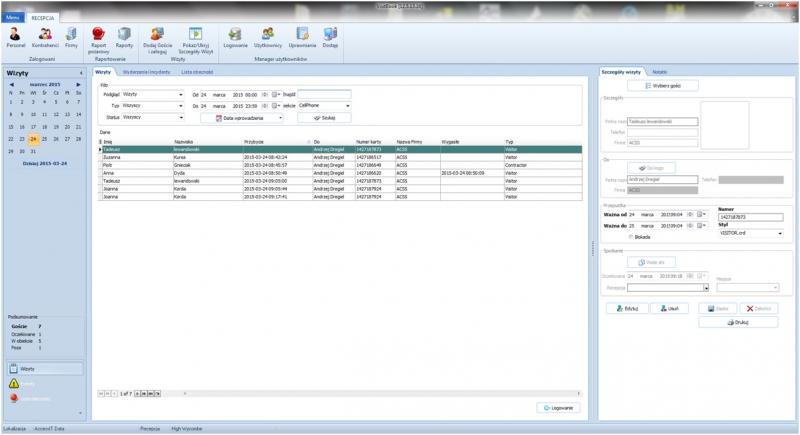The image size is (800, 435).
Task: Click the Numer karty column header
Action: [375, 142]
